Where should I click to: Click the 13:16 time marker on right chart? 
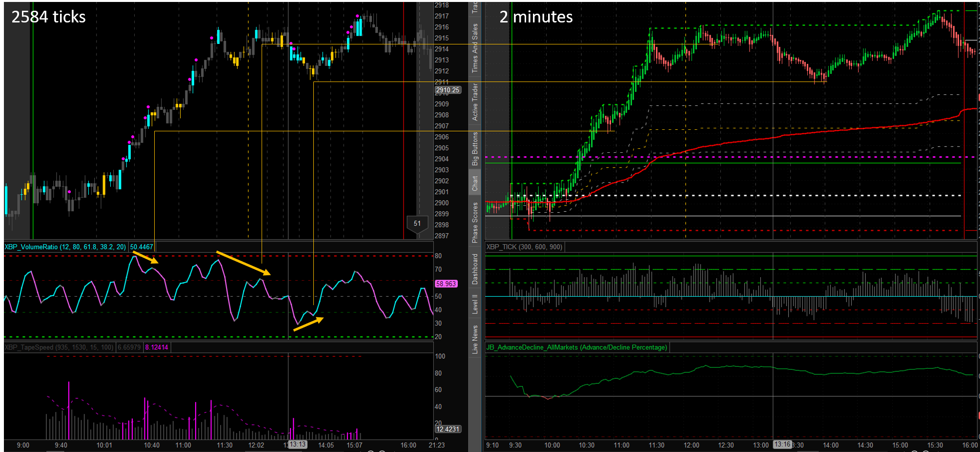coord(782,444)
